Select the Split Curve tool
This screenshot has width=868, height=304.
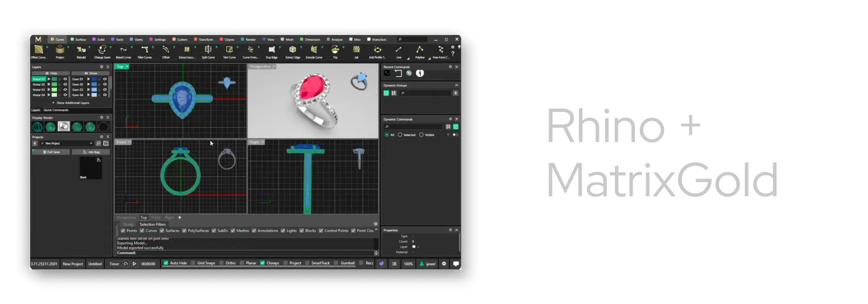(208, 52)
